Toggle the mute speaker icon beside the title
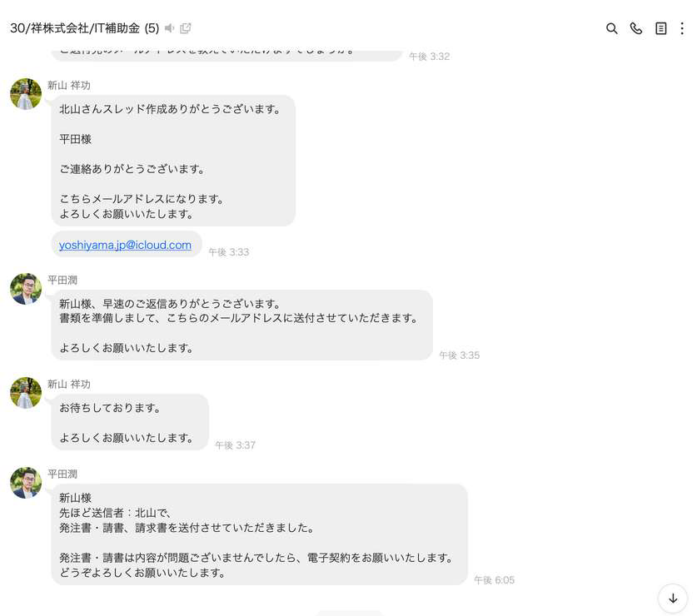Screen dimensions: 697x616 point(170,28)
